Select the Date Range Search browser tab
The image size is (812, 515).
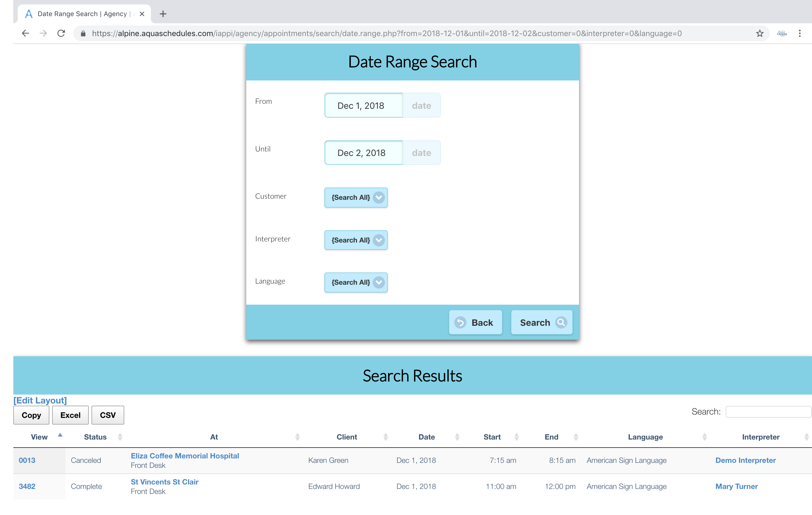[x=84, y=14]
